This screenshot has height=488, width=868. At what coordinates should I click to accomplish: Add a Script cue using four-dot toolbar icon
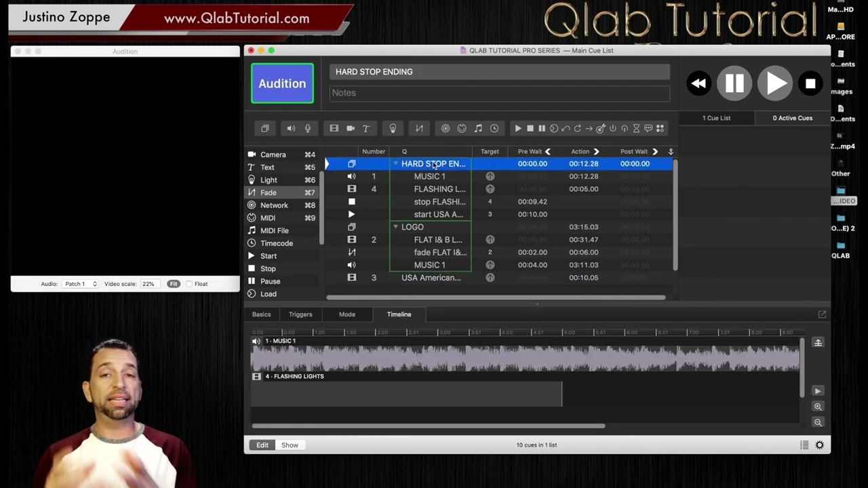click(660, 128)
